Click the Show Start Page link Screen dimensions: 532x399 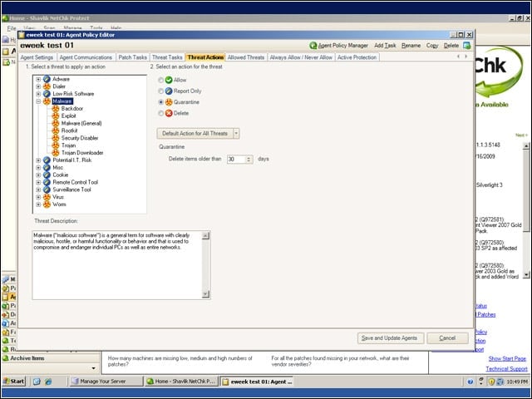[507, 359]
